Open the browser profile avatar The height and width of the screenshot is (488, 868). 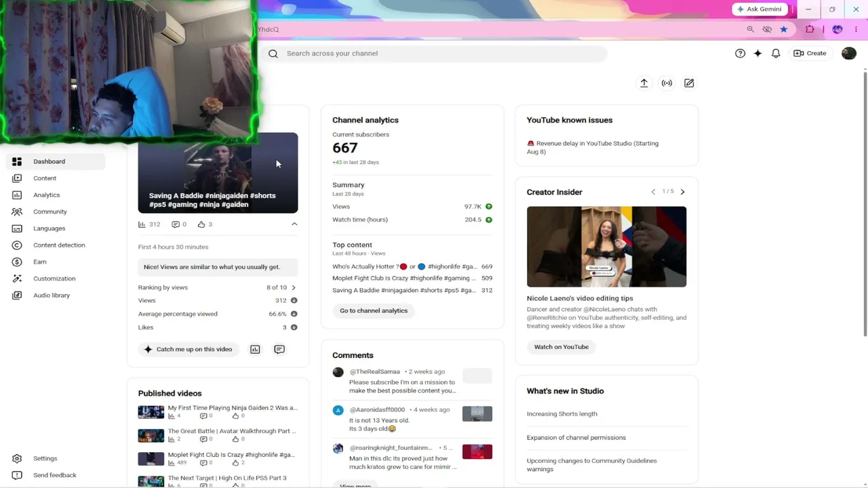pyautogui.click(x=837, y=29)
